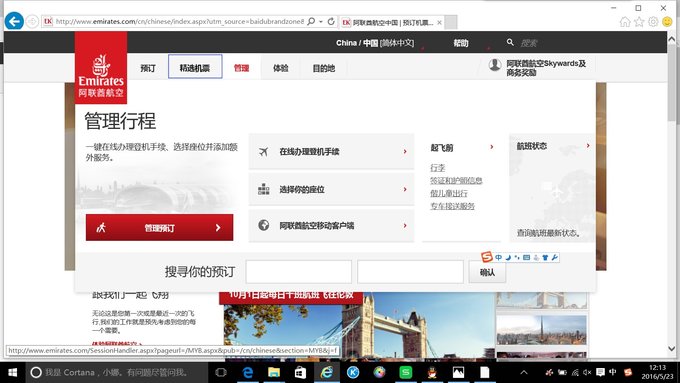Go back using the browser back arrow
This screenshot has width=680, height=383.
(x=14, y=21)
